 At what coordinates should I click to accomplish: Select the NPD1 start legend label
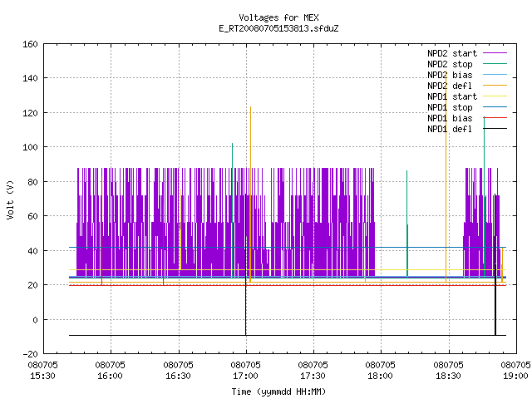pyautogui.click(x=452, y=96)
